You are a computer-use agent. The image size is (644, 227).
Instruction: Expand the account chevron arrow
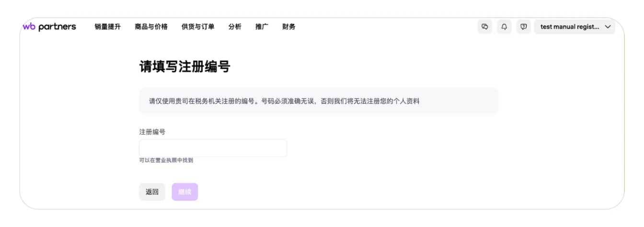[x=608, y=27]
